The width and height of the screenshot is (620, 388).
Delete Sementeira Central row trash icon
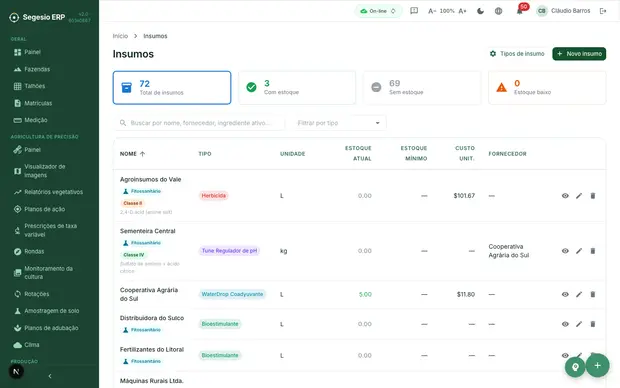coord(593,251)
